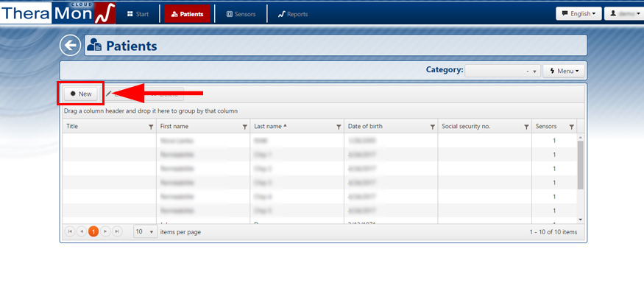The width and height of the screenshot is (644, 308).
Task: Open filter for Last name column
Action: point(339,127)
